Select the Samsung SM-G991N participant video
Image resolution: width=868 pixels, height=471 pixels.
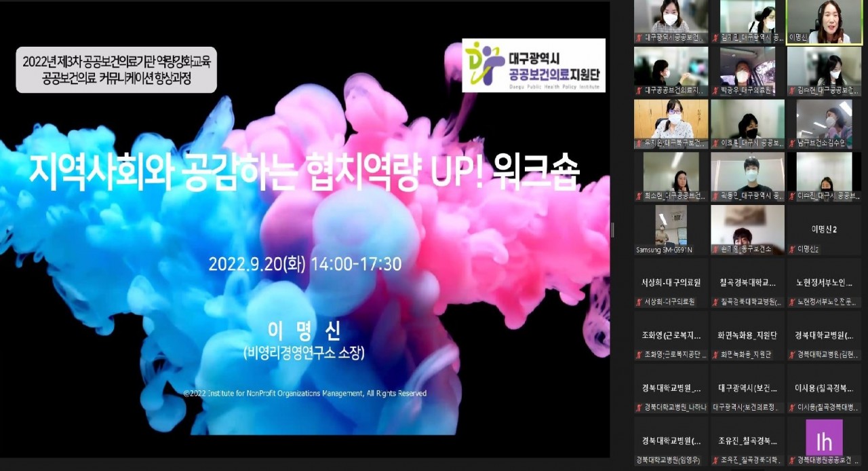671,229
